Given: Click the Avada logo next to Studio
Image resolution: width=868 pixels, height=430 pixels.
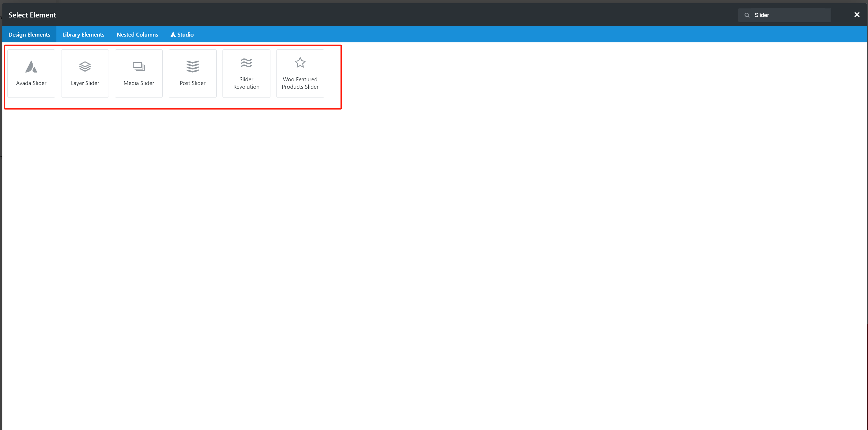Looking at the screenshot, I should point(173,34).
